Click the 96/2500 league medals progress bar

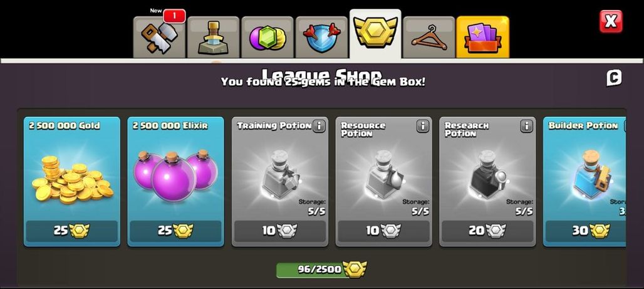tap(321, 270)
